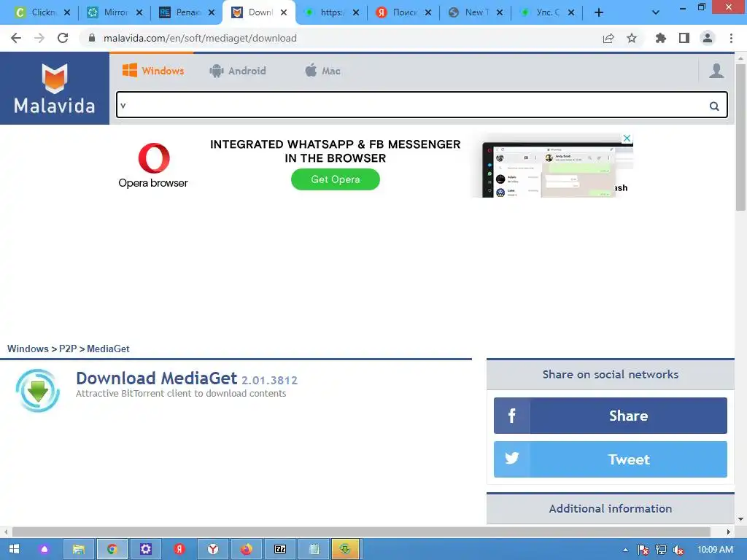
Task: Open the Windows Start menu
Action: click(15, 549)
